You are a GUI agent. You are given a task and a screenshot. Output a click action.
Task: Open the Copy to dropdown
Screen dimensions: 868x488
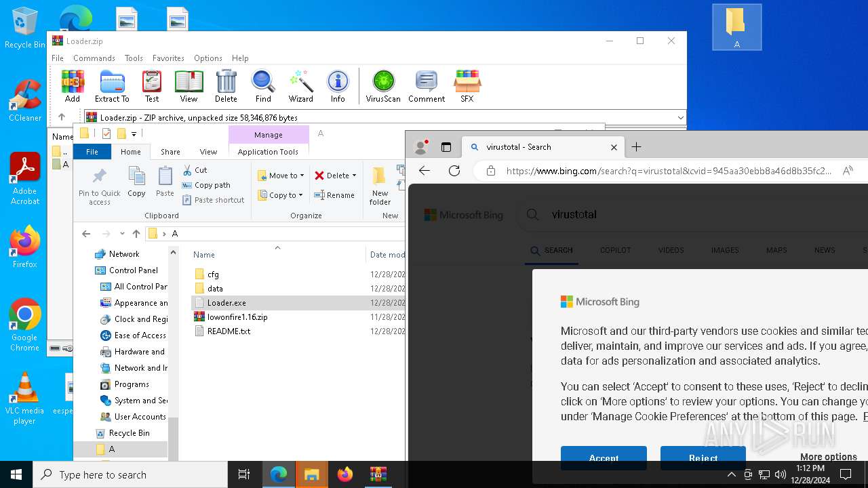(x=281, y=195)
